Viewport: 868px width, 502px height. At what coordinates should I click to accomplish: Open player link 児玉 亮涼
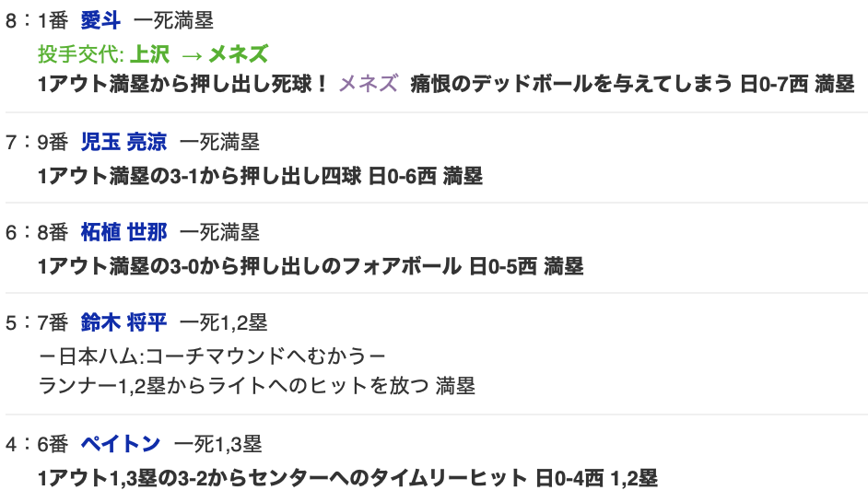[123, 142]
